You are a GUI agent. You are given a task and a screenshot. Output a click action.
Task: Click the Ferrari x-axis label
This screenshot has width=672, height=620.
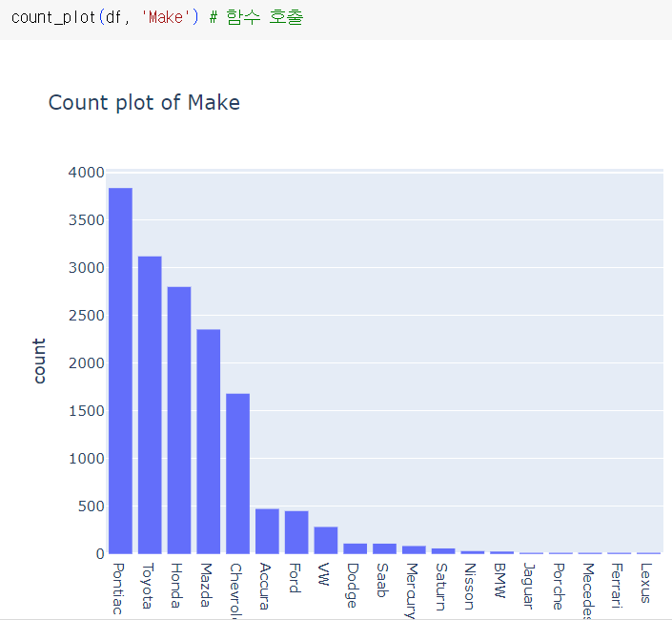[617, 586]
